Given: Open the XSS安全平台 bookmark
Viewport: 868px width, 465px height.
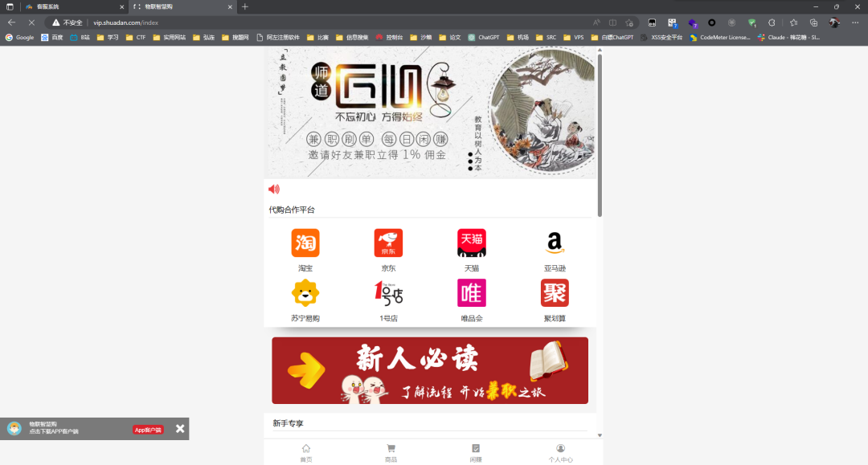Looking at the screenshot, I should pyautogui.click(x=661, y=38).
